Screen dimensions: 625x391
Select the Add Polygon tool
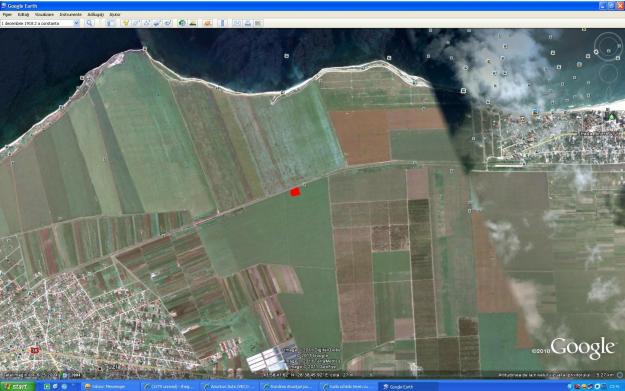[x=136, y=23]
